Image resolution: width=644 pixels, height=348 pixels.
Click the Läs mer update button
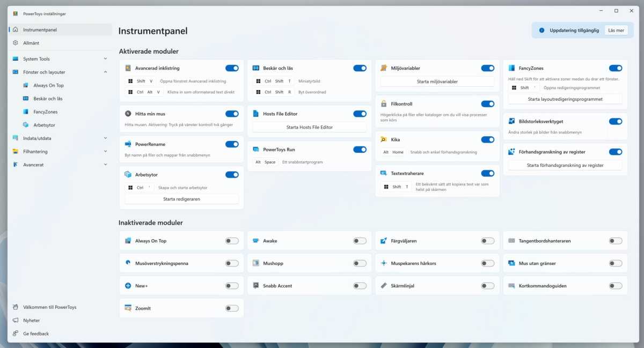click(616, 31)
